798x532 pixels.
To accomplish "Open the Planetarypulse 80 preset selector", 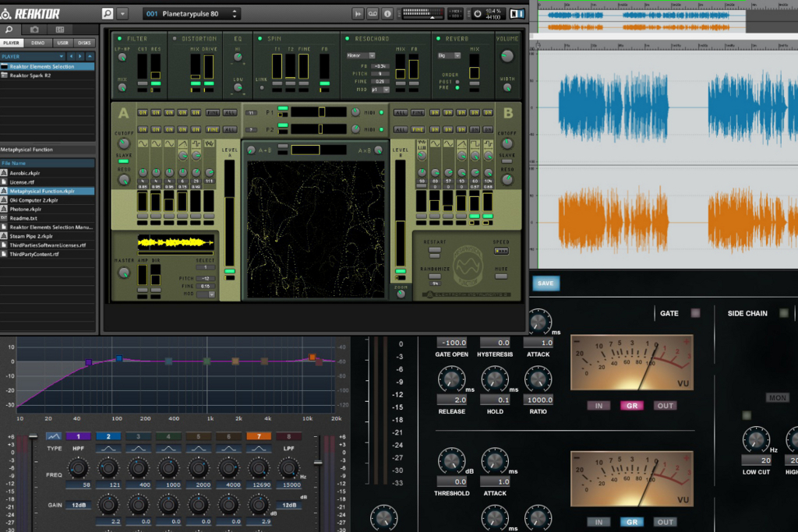I will coord(192,14).
